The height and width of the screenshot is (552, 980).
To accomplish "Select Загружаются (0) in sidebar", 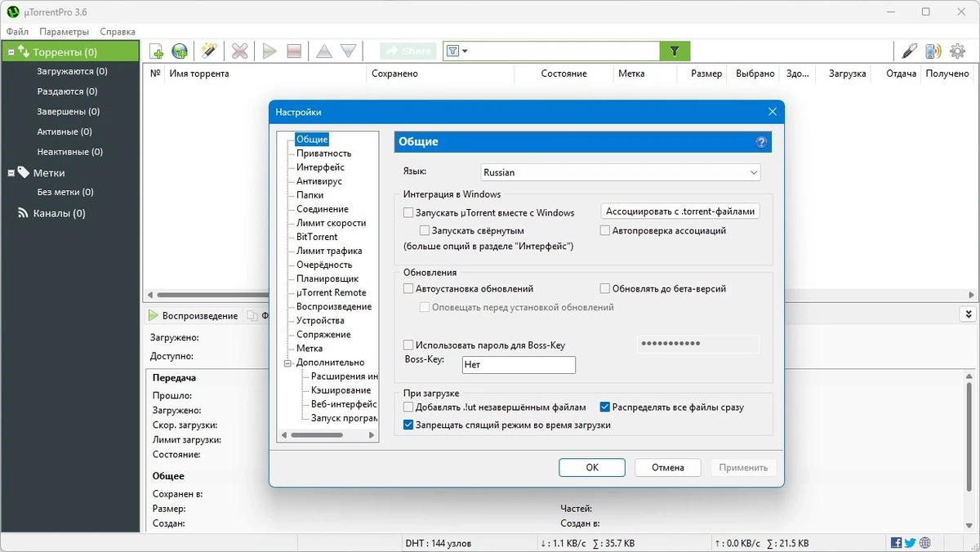I will (71, 72).
